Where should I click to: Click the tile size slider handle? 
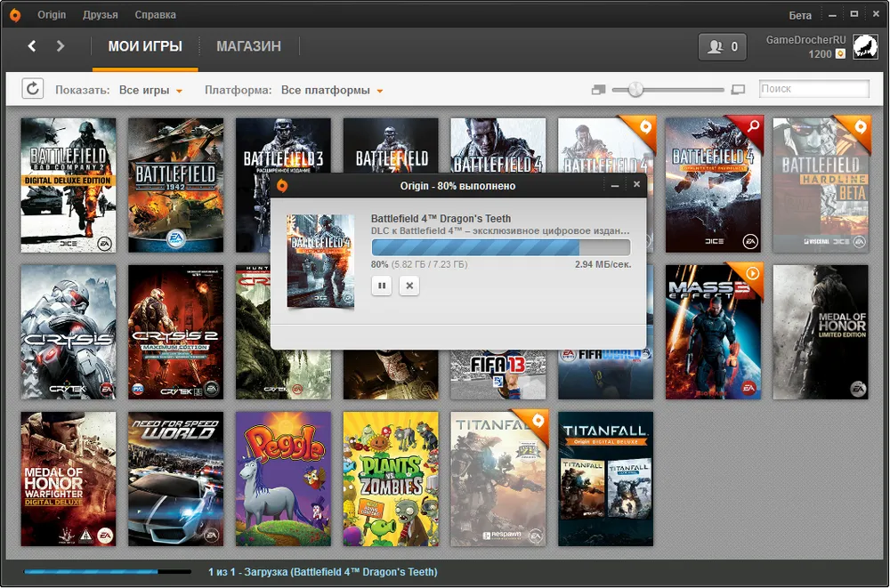635,89
